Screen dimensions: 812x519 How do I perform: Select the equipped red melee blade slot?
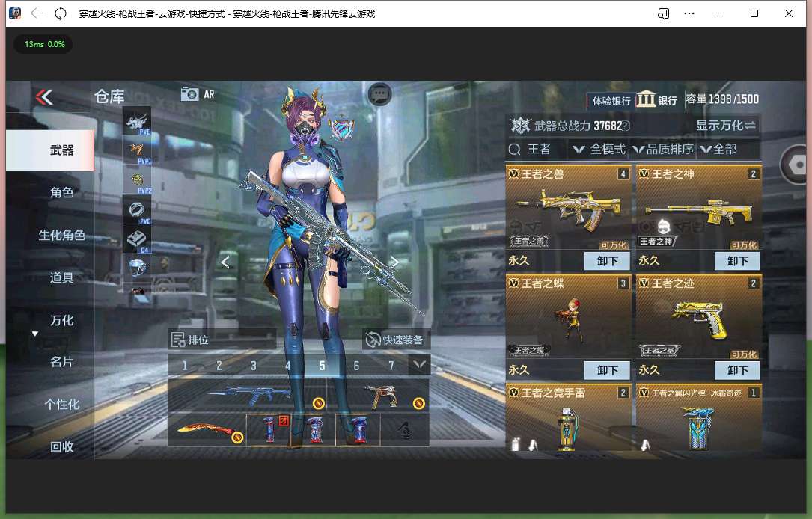point(207,430)
